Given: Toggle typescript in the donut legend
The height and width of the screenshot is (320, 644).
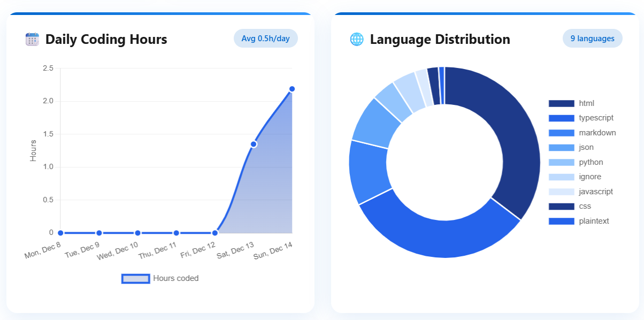Looking at the screenshot, I should point(581,118).
